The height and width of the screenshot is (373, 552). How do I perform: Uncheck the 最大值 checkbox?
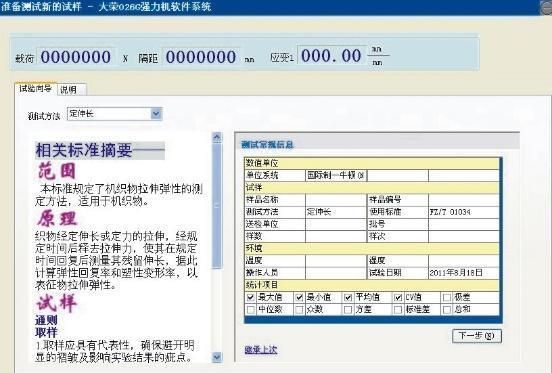(x=251, y=297)
